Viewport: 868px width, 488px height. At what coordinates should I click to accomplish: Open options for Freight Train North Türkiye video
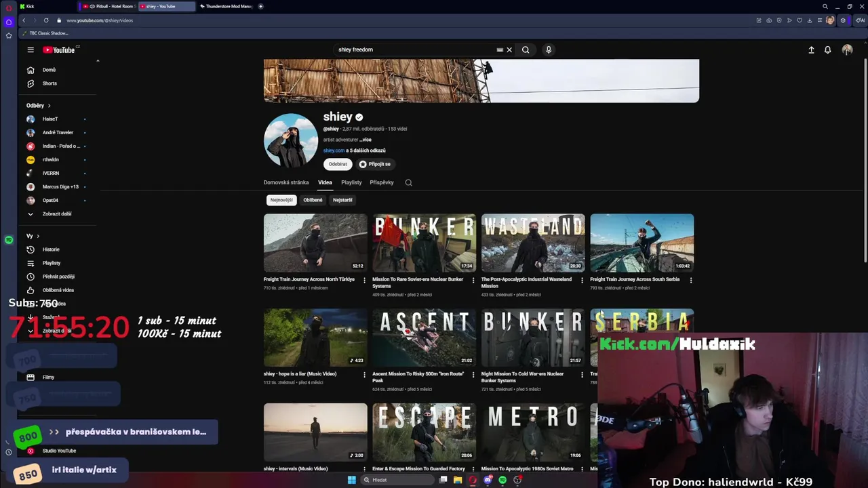[x=364, y=280]
